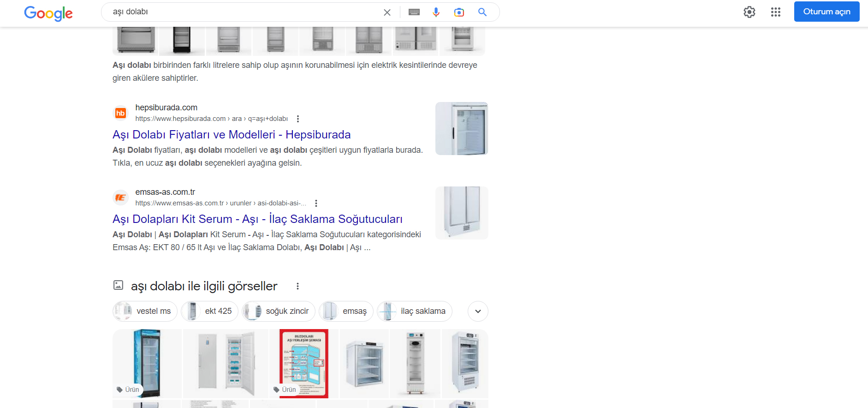This screenshot has width=868, height=408.
Task: Click the hepsiburada result thumbnail
Action: [462, 128]
